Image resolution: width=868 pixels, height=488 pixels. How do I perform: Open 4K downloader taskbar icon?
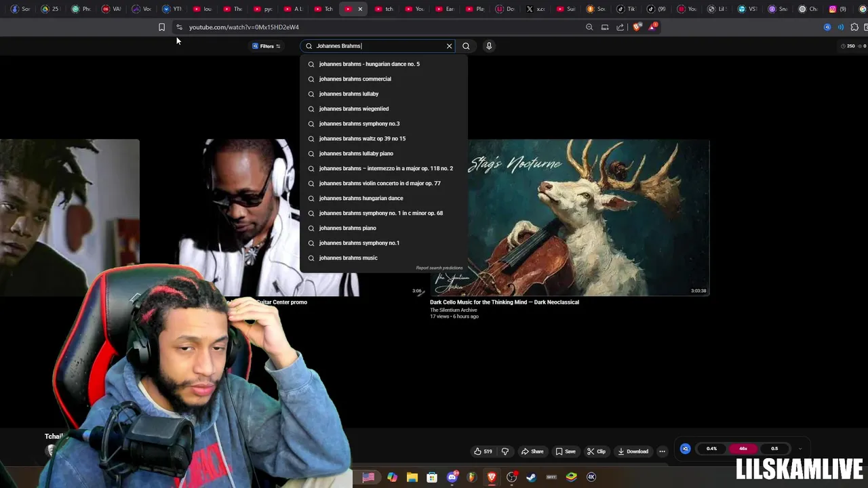(x=591, y=477)
